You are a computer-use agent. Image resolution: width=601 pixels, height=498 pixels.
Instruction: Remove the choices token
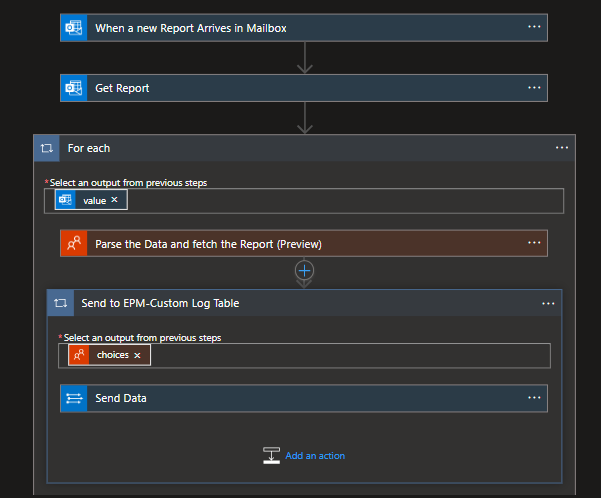[x=137, y=355]
